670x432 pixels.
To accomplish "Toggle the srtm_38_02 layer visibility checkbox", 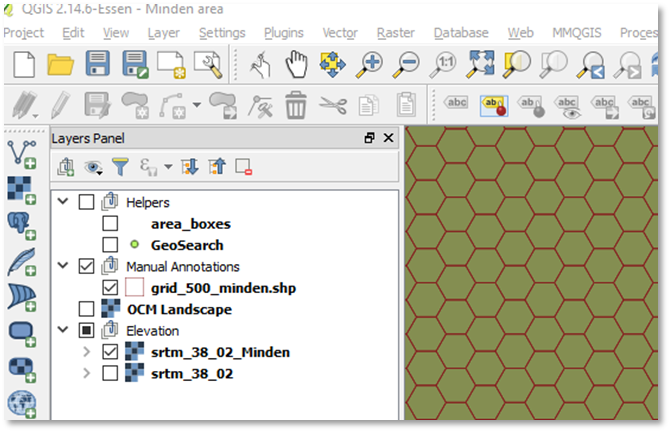I will (110, 373).
